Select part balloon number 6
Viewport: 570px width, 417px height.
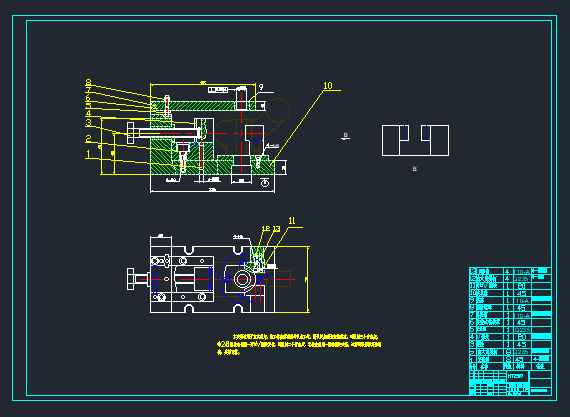(x=88, y=98)
